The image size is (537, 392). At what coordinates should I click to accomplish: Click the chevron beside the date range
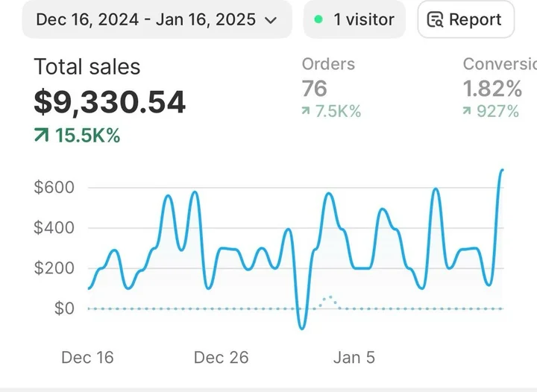(271, 20)
